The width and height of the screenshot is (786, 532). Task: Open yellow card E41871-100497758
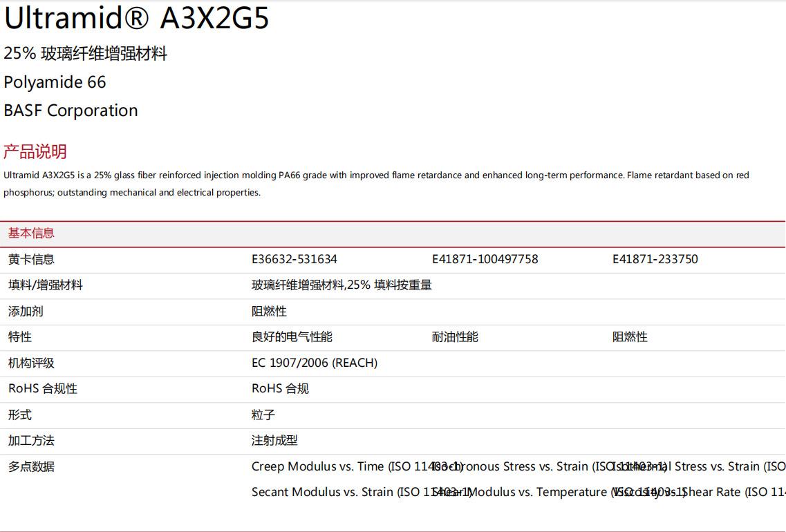485,259
